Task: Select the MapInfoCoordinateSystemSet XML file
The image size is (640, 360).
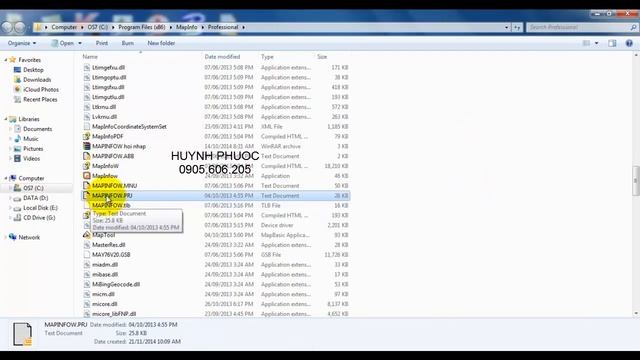Action: 129,127
